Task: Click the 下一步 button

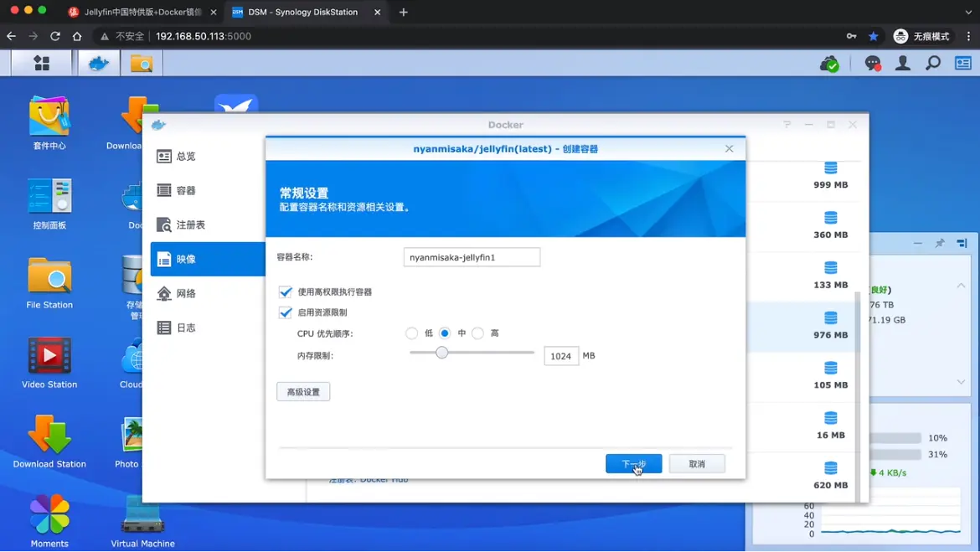Action: 633,464
